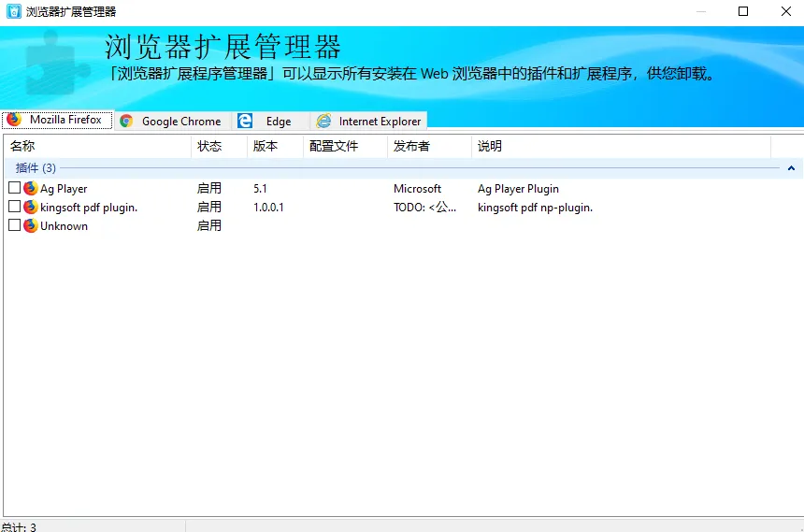804x532 pixels.
Task: Select the Ag Player plugin name
Action: pos(64,189)
